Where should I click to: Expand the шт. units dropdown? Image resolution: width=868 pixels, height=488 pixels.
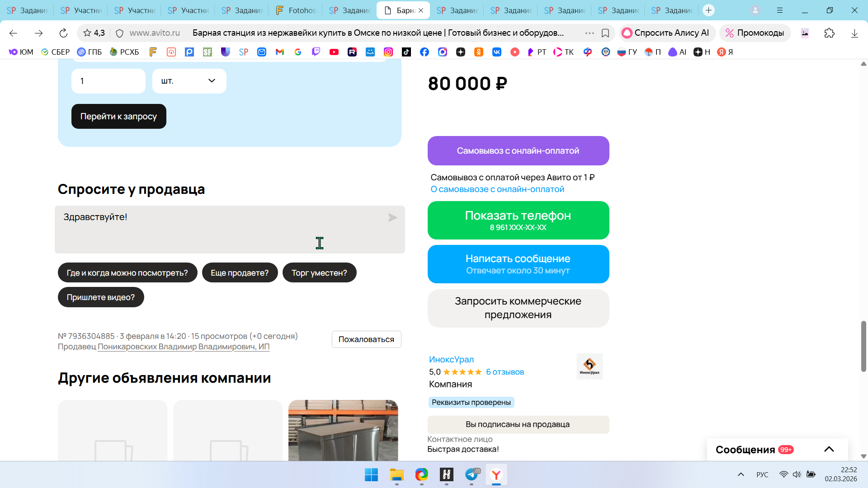[189, 81]
